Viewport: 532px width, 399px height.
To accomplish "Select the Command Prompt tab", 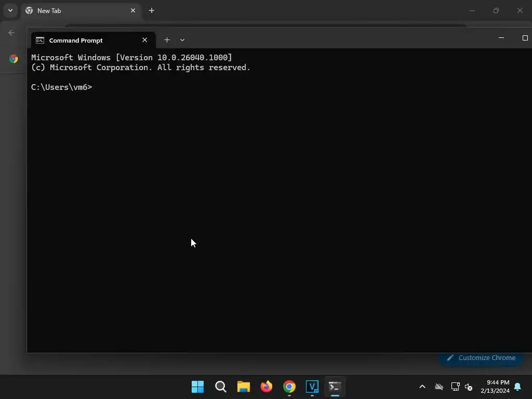I will pos(93,41).
